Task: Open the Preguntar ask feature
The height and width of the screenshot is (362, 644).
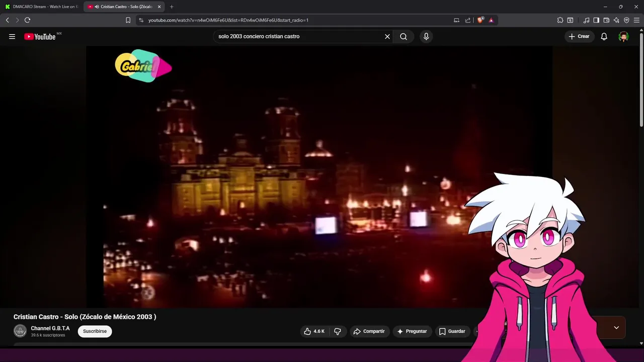Action: pyautogui.click(x=412, y=331)
